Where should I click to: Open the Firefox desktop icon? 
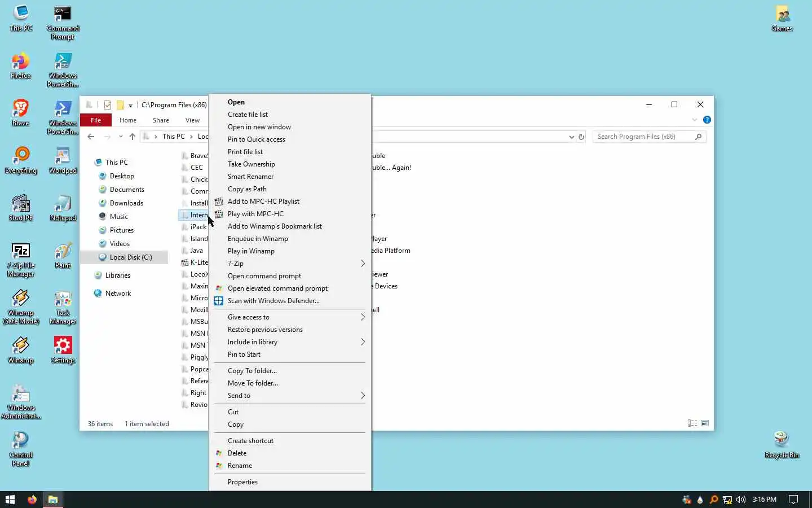[x=21, y=65]
